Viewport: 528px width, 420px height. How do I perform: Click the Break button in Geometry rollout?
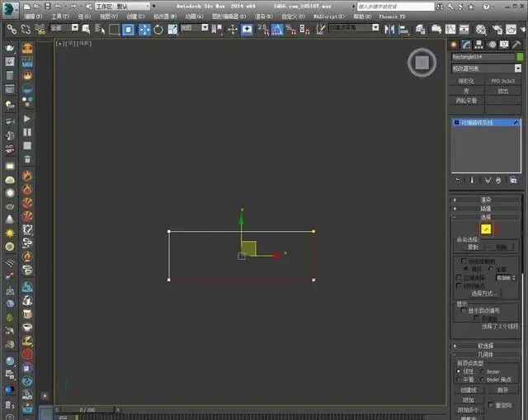tap(502, 390)
